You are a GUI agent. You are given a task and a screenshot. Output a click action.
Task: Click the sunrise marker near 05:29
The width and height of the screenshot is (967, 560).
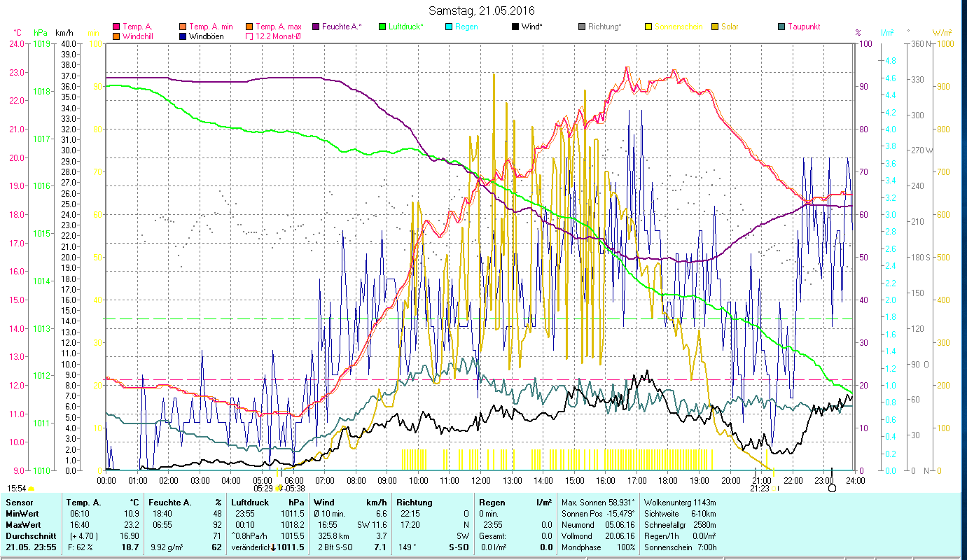279,488
